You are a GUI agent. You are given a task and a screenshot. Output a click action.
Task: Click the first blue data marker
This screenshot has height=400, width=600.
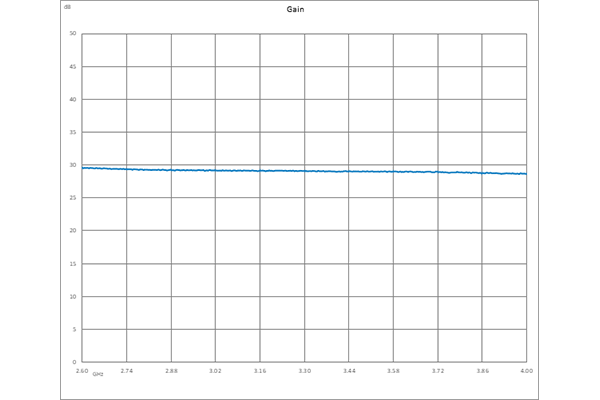[x=103, y=175]
